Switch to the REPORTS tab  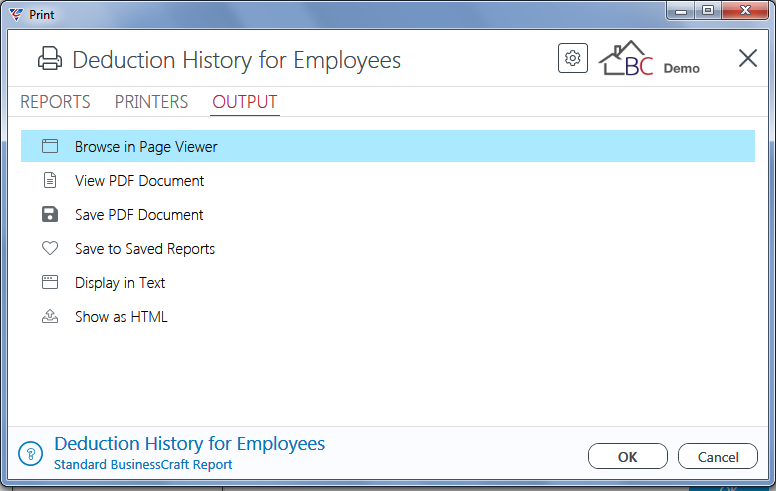(55, 102)
